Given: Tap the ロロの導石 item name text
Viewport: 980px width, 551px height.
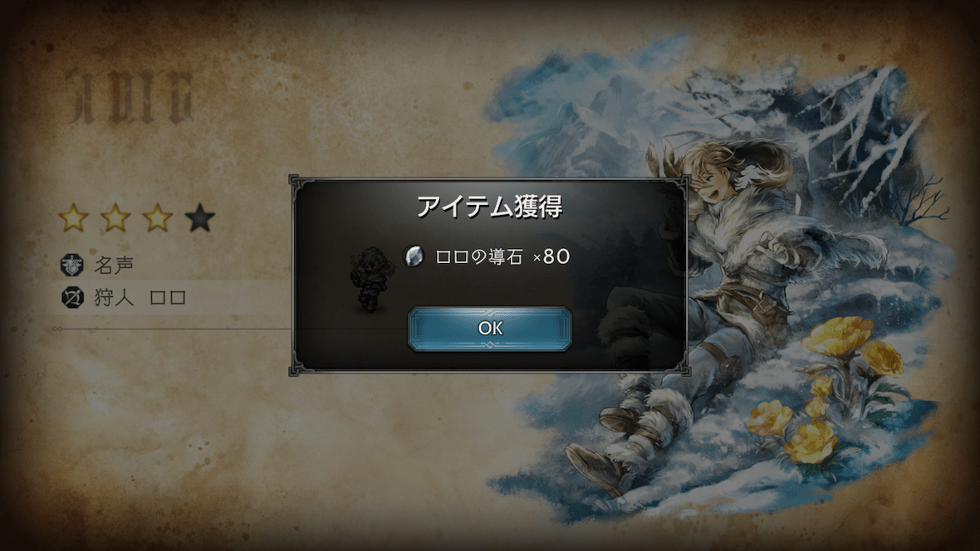Looking at the screenshot, I should pos(478,256).
